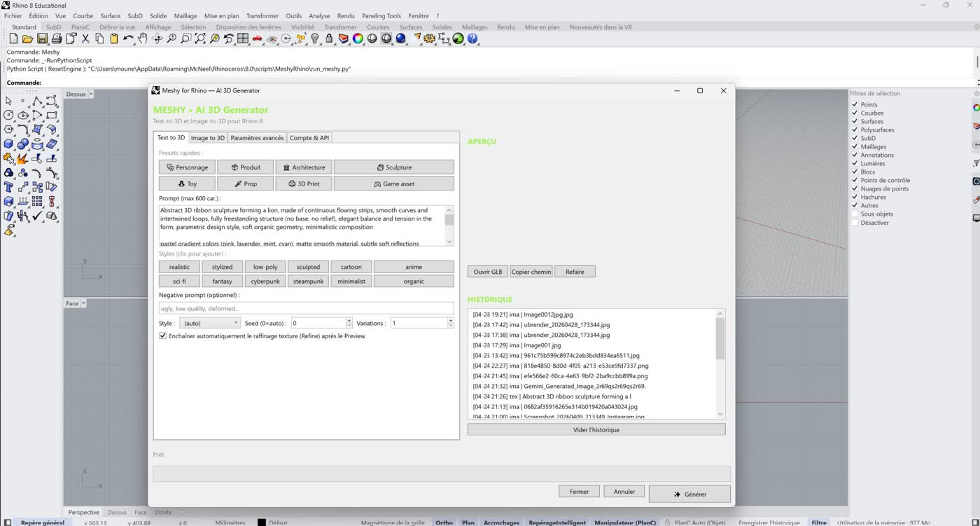Apply the Sculpture preset
The height and width of the screenshot is (526, 980).
pos(394,167)
